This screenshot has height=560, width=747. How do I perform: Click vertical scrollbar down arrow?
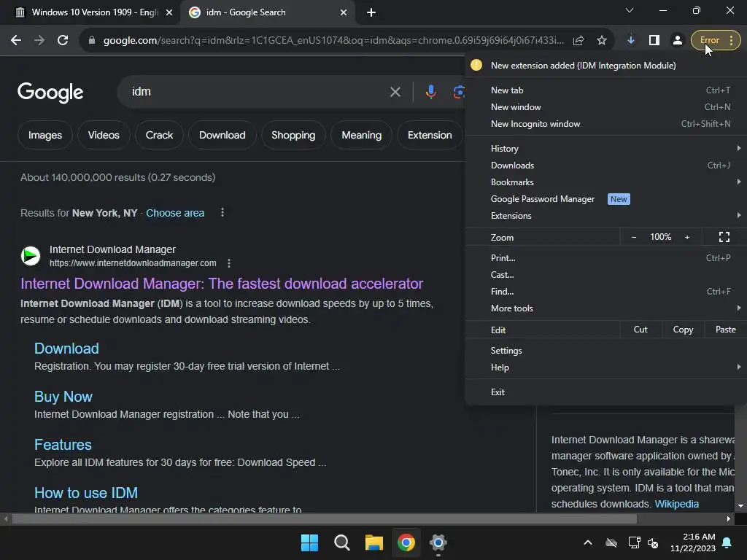click(740, 506)
